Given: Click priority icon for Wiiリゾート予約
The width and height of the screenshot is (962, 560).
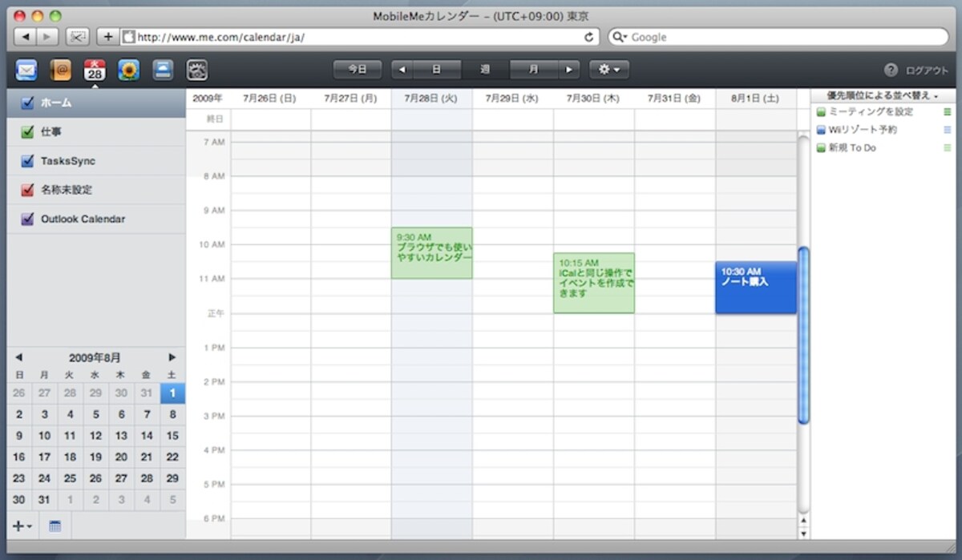Looking at the screenshot, I should (947, 129).
